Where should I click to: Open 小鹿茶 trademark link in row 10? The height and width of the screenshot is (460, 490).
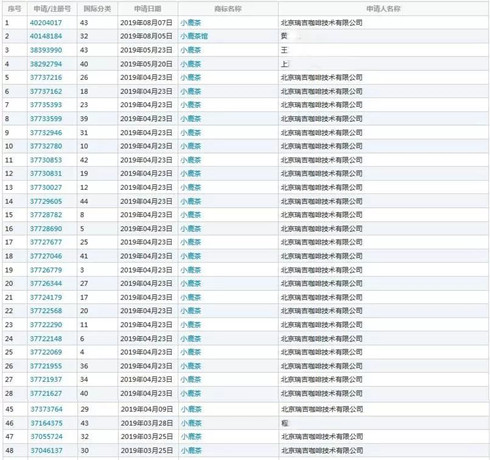coord(191,146)
